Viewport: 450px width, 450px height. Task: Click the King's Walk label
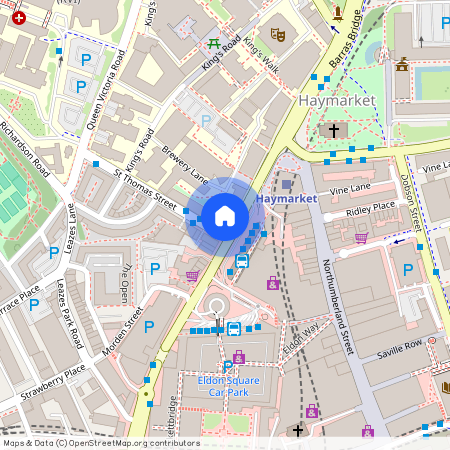tap(261, 55)
